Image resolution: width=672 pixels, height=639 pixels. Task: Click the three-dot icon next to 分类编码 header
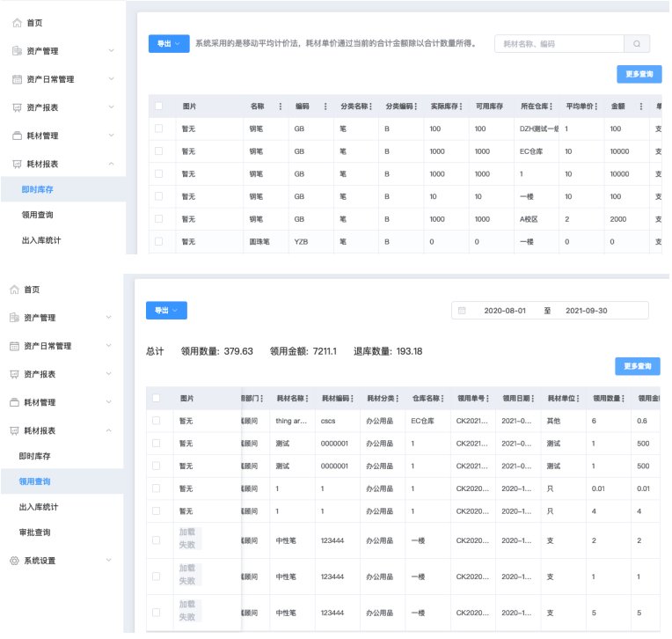tap(416, 106)
